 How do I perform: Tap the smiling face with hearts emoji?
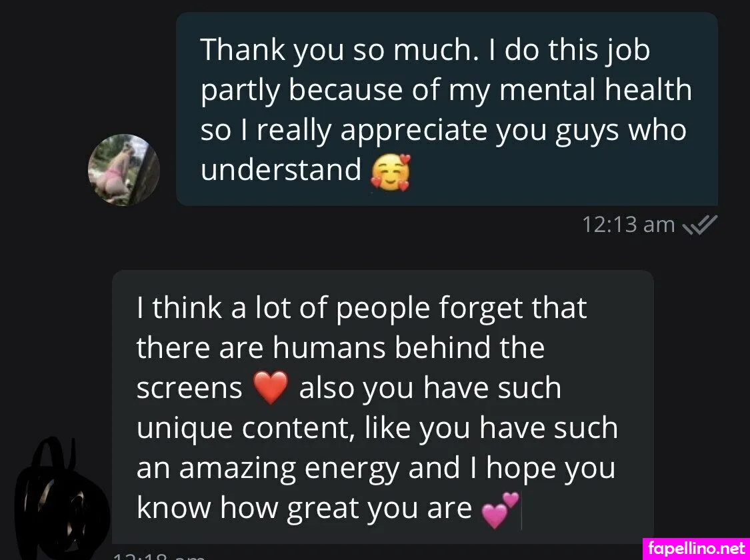coord(391,173)
